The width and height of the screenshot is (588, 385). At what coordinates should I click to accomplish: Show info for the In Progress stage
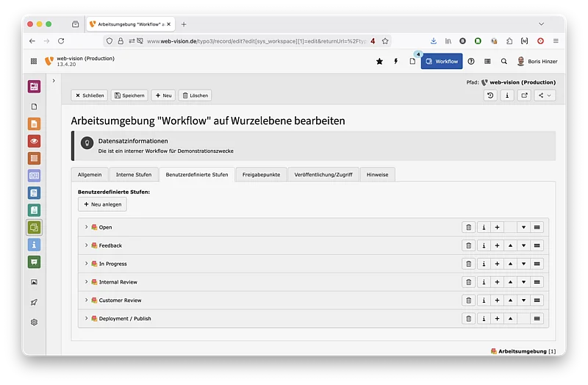coord(484,264)
